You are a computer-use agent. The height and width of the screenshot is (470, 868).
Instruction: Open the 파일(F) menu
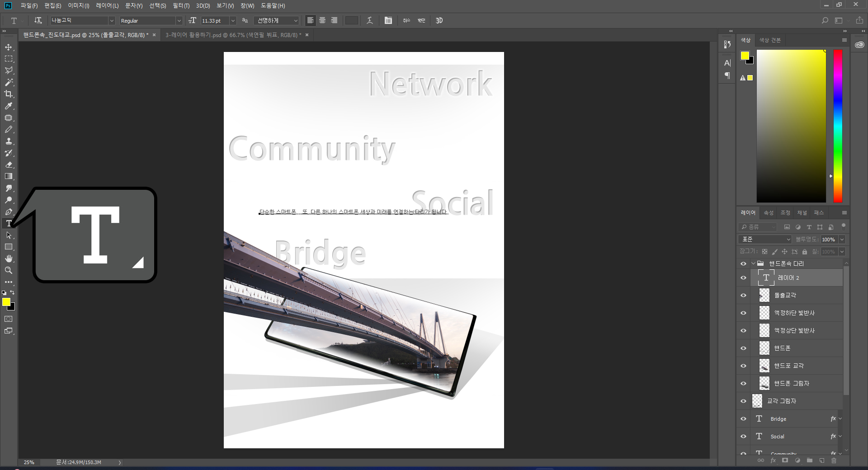pyautogui.click(x=29, y=5)
